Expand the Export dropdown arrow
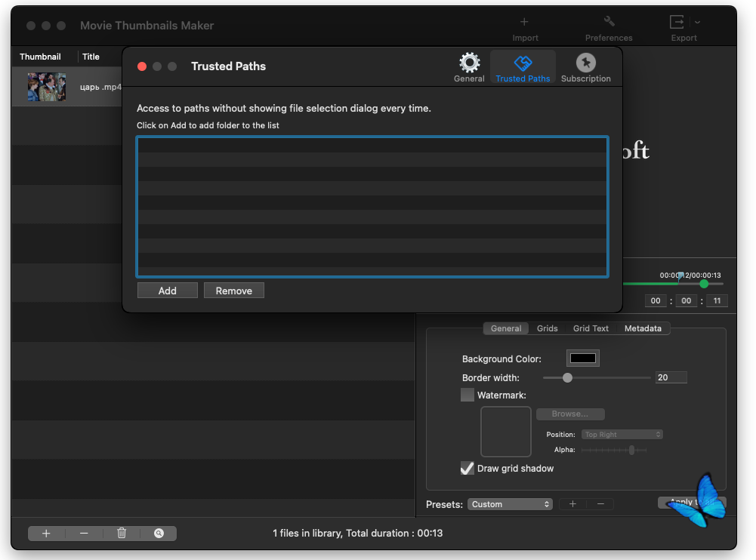 click(698, 22)
